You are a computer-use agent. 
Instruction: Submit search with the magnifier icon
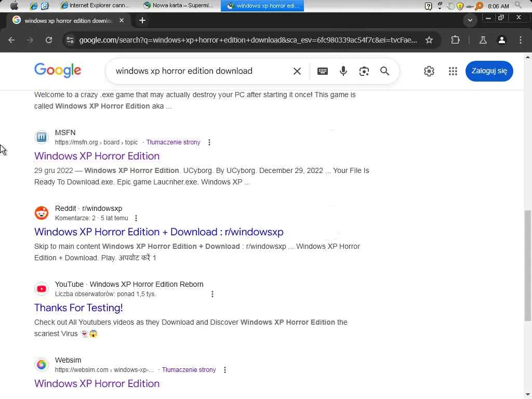[x=385, y=71]
